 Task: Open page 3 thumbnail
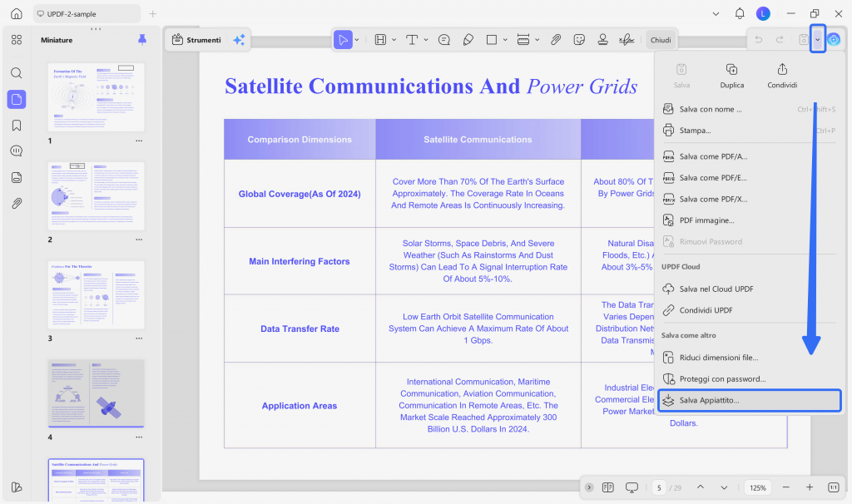pyautogui.click(x=97, y=295)
